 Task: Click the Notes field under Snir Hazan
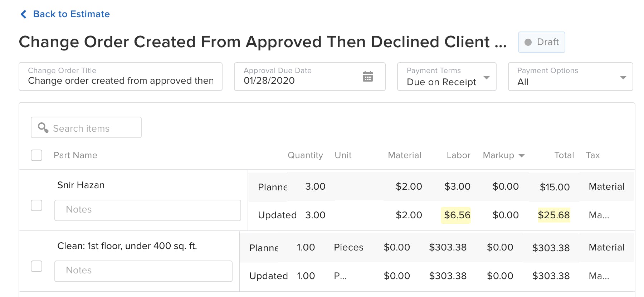point(147,210)
